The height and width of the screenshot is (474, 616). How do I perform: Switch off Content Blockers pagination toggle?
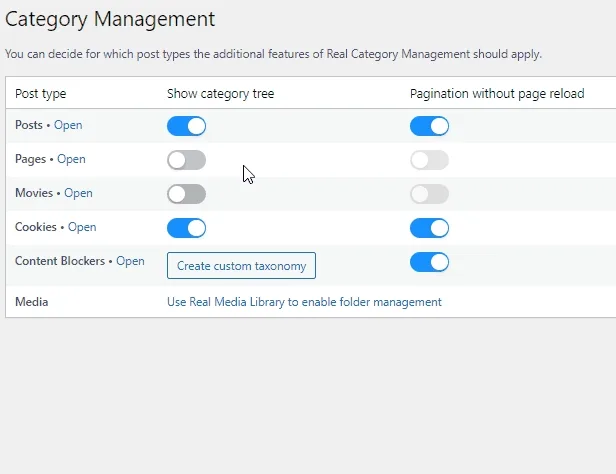[x=429, y=262]
